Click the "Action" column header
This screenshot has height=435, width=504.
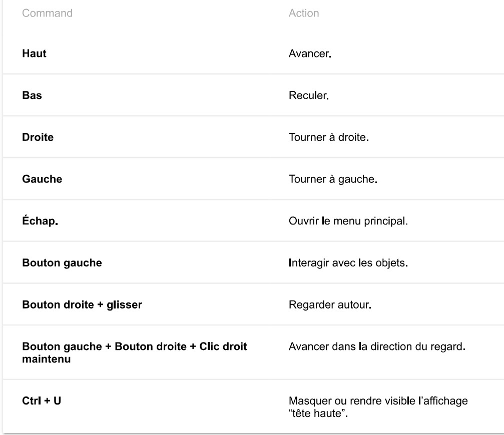pos(304,13)
